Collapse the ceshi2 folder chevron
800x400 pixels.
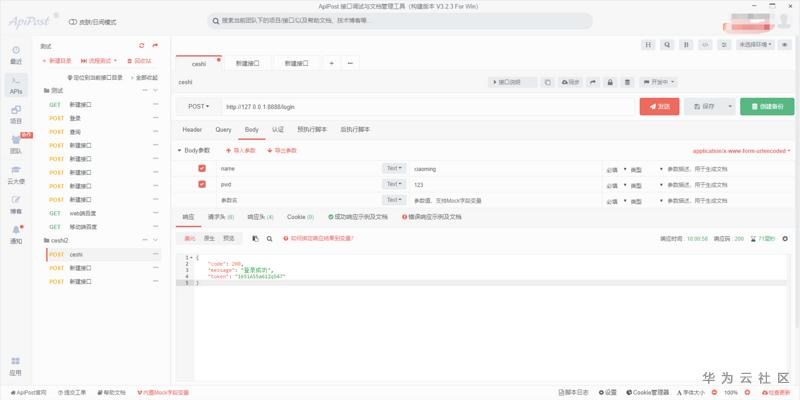(x=156, y=240)
